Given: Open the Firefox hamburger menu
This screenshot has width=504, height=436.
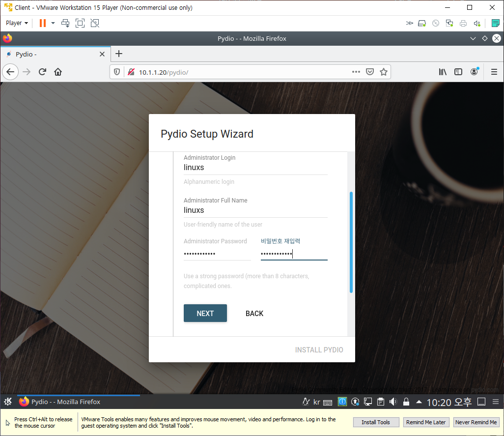Looking at the screenshot, I should tap(494, 72).
